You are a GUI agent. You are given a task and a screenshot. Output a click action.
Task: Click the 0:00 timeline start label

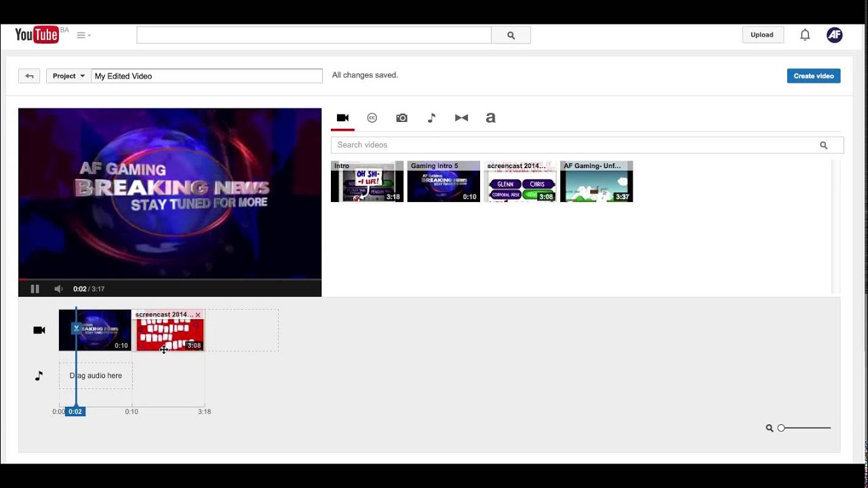point(58,411)
